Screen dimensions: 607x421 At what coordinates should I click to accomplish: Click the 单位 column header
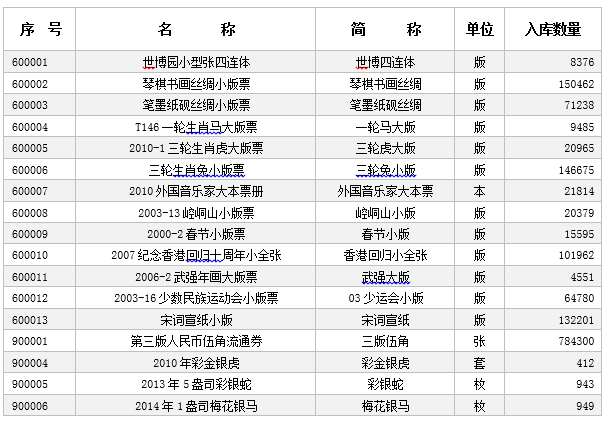tap(480, 29)
